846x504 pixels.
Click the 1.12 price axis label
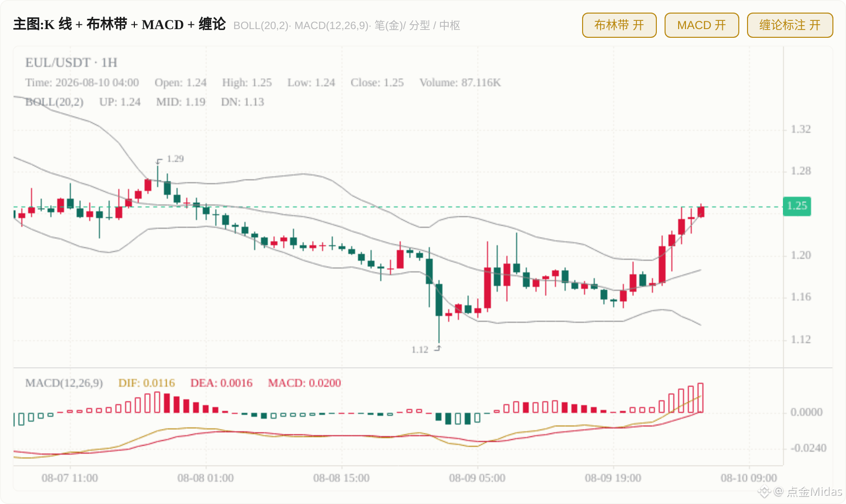tap(801, 339)
